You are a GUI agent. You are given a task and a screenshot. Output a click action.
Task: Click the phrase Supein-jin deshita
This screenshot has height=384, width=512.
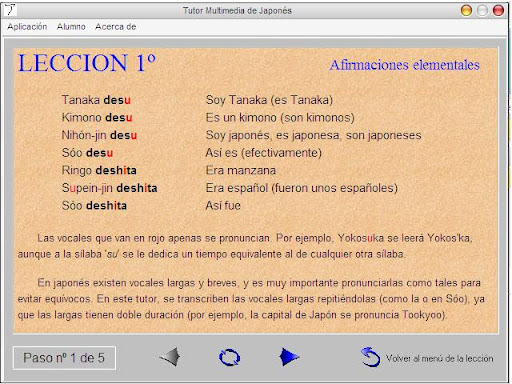[109, 188]
